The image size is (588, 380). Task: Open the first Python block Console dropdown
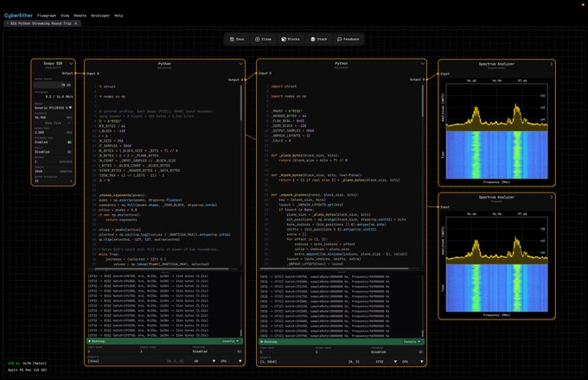pos(230,341)
